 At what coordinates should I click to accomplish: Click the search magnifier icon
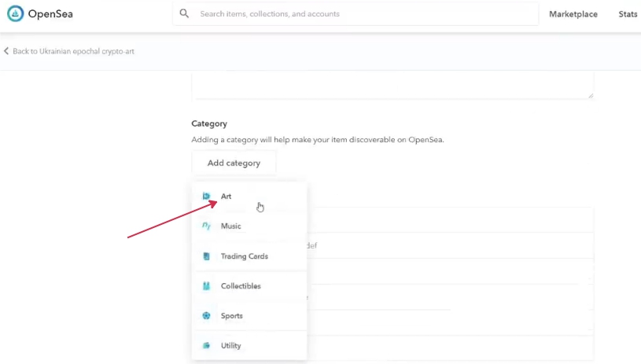[184, 14]
